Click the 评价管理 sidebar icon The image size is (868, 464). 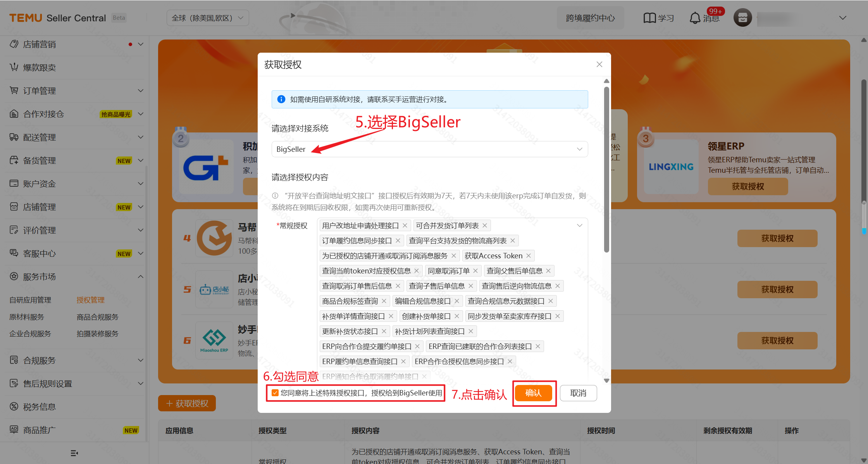click(x=14, y=230)
